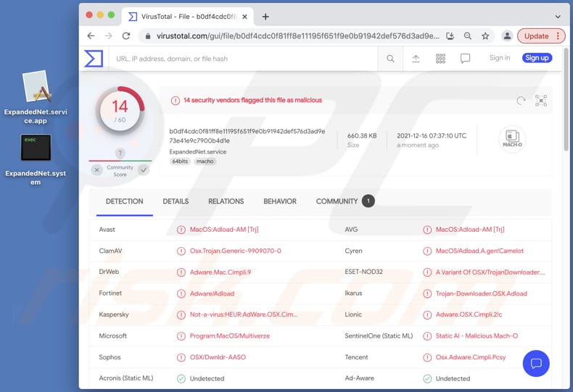The width and height of the screenshot is (573, 392).
Task: Focus the URL, IP address, domain search field
Action: pyautogui.click(x=244, y=59)
